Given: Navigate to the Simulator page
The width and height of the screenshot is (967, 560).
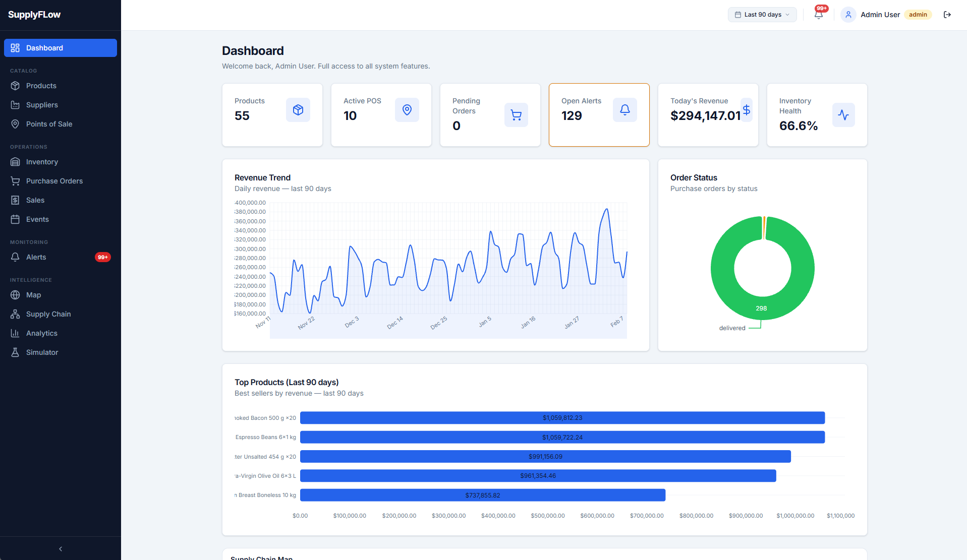Looking at the screenshot, I should click(x=42, y=352).
